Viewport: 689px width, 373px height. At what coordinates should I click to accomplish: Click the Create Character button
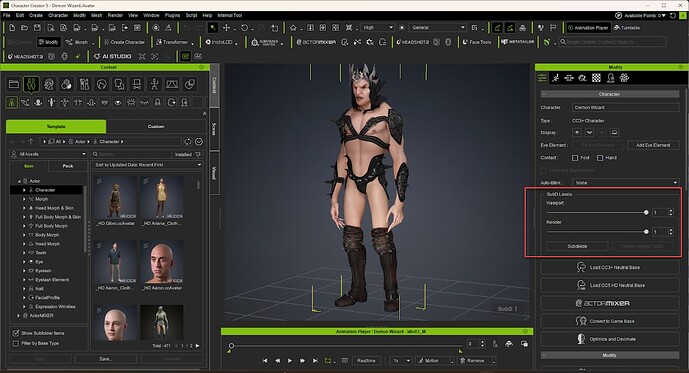(x=124, y=42)
